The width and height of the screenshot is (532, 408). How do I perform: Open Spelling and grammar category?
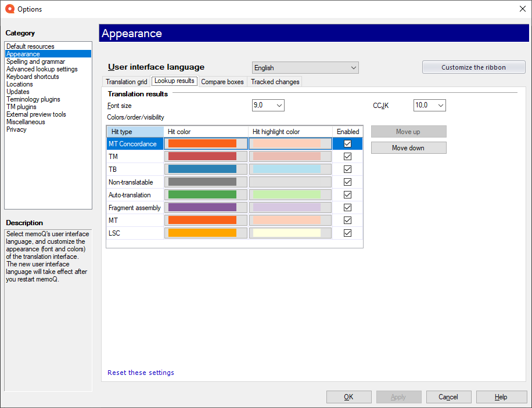(48, 62)
